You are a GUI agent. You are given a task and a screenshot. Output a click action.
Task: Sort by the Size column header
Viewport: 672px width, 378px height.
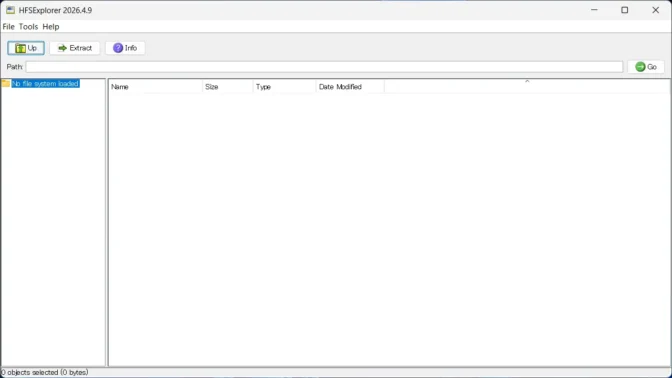click(228, 87)
